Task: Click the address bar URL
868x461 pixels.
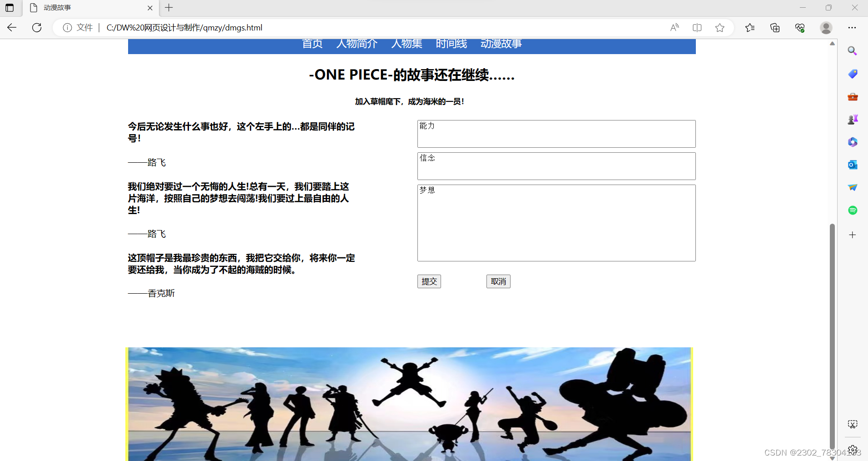Action: pos(184,28)
